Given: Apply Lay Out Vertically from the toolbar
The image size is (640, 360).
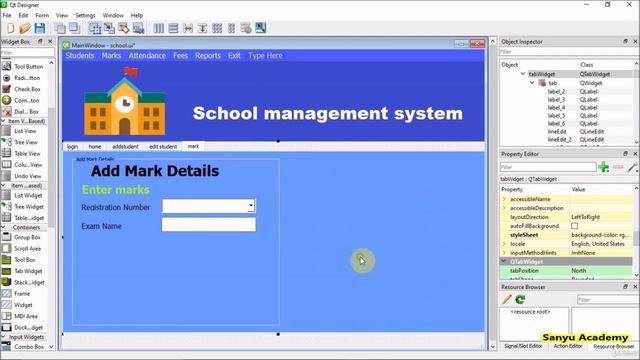Looking at the screenshot, I should coord(173,28).
